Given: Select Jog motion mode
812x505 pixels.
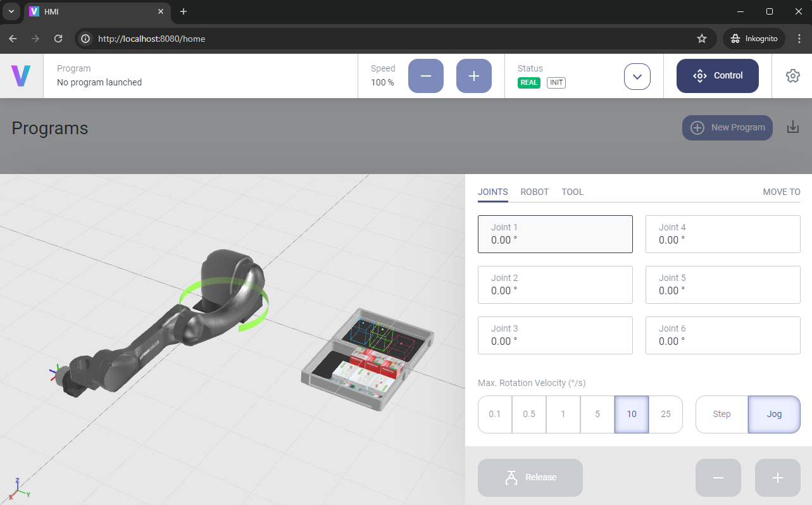Looking at the screenshot, I should click(x=774, y=415).
